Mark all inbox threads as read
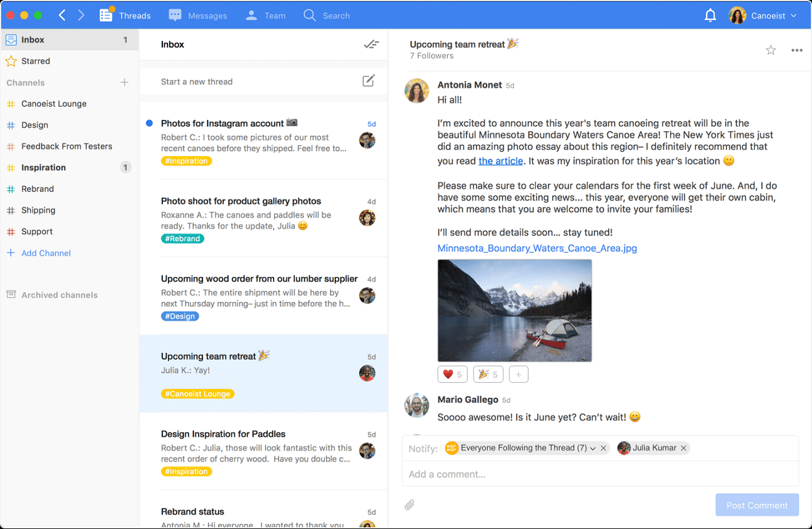The height and width of the screenshot is (529, 812). pyautogui.click(x=371, y=44)
